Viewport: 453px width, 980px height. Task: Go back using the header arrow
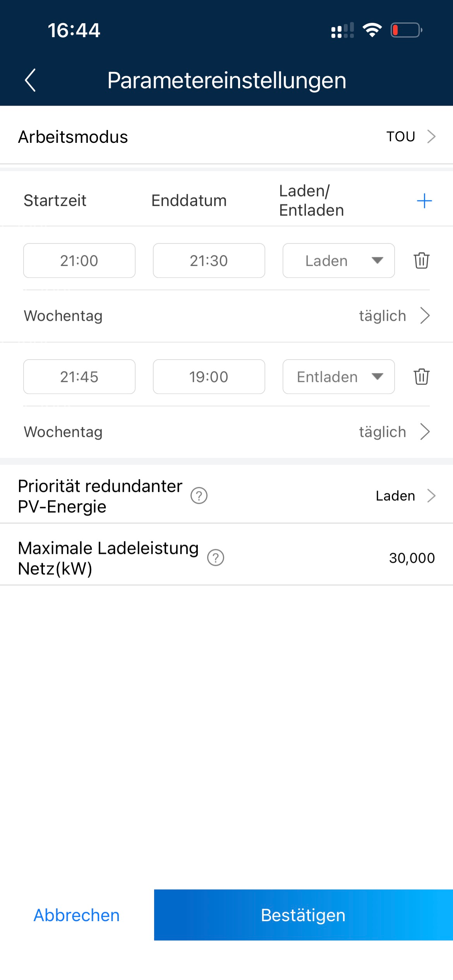point(30,80)
